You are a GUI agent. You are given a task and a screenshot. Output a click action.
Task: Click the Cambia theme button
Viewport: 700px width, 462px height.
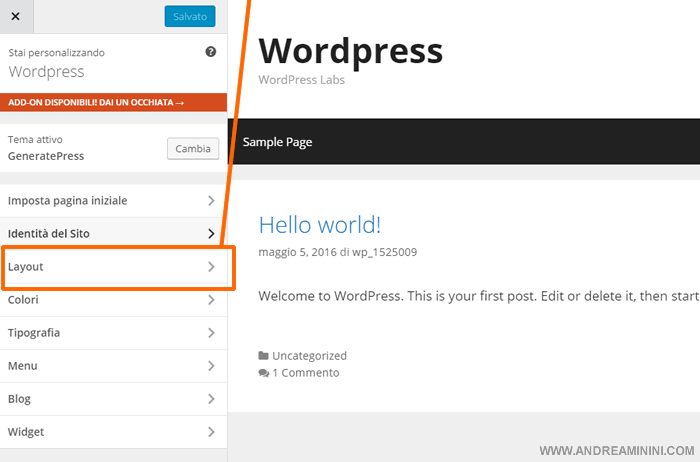click(x=192, y=149)
